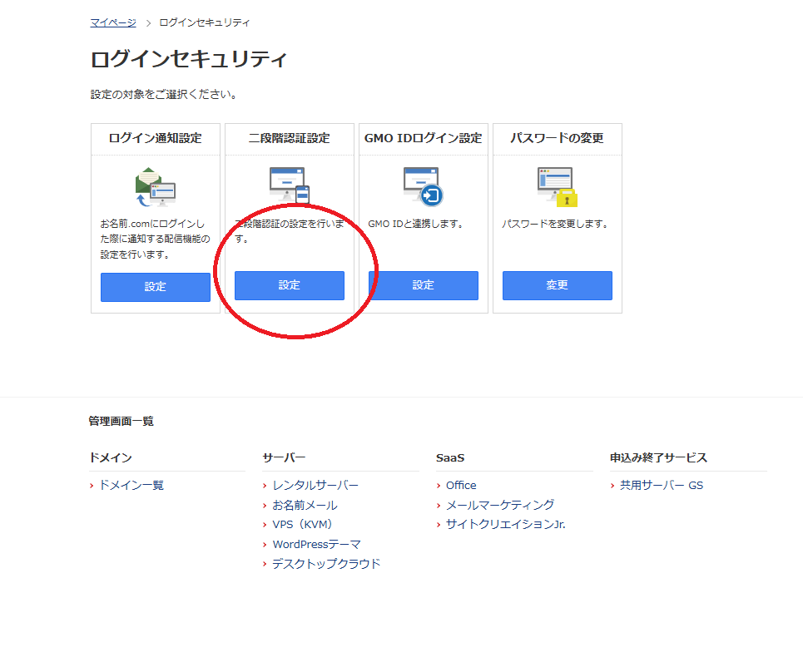Open the お名前メール link
803x672 pixels.
[x=305, y=505]
